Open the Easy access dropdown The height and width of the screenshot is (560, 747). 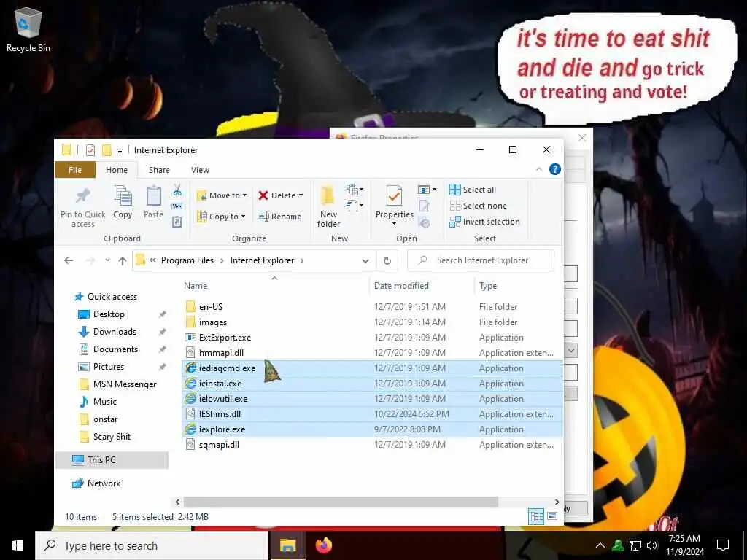coord(355,206)
